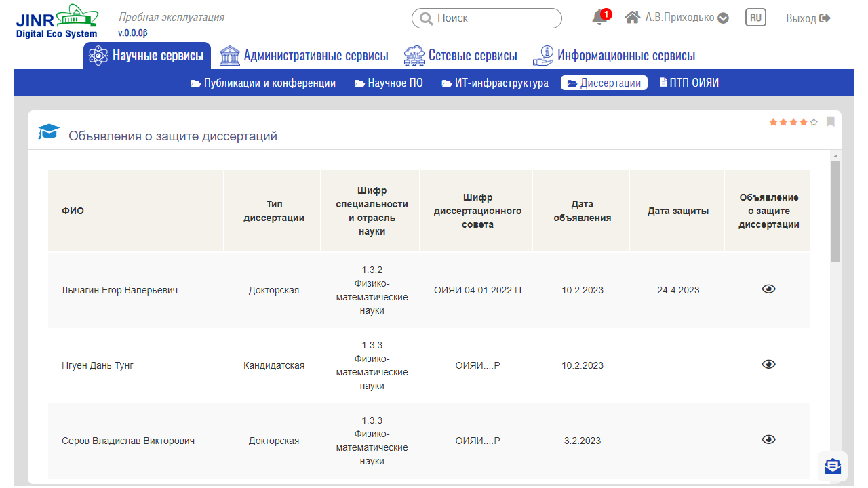Viewport: 868px width, 488px height.
Task: Open the ИТ-инфраструктура folder menu
Action: (x=495, y=83)
